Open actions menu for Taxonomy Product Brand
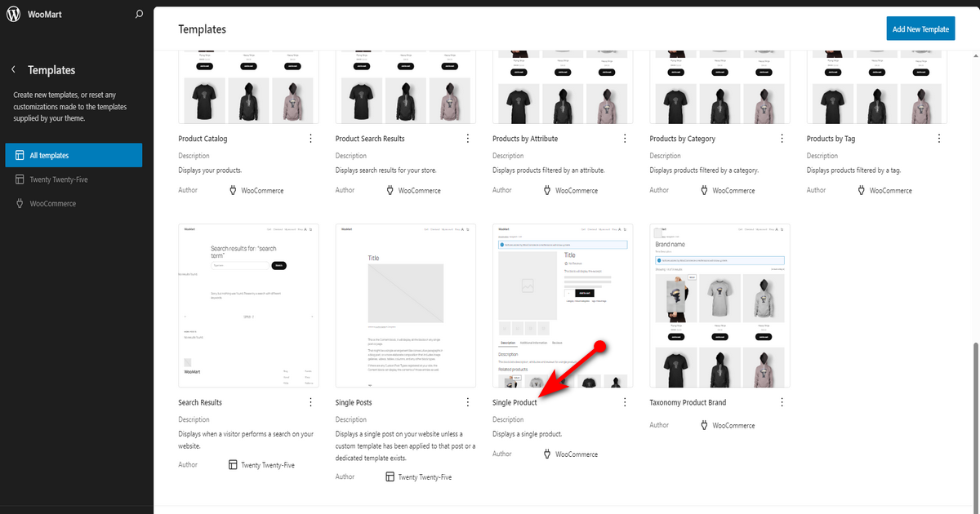 coord(782,402)
